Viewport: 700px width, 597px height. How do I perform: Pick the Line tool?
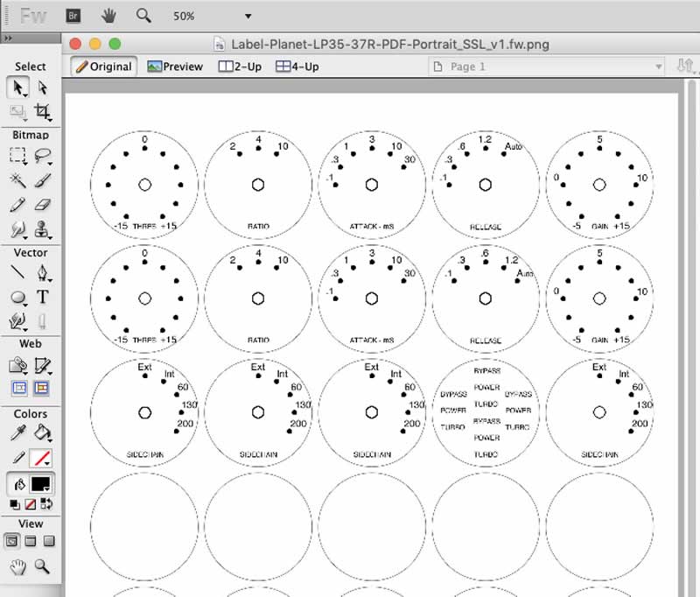[17, 274]
